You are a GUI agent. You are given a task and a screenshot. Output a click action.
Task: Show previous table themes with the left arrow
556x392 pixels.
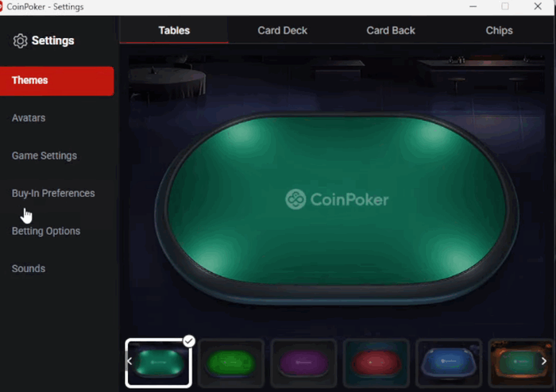[129, 361]
